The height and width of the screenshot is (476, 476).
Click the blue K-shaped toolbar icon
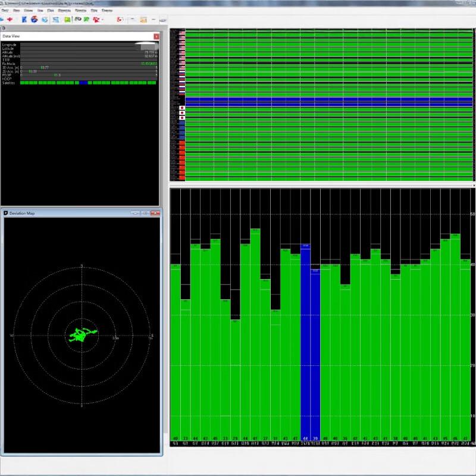click(x=24, y=20)
